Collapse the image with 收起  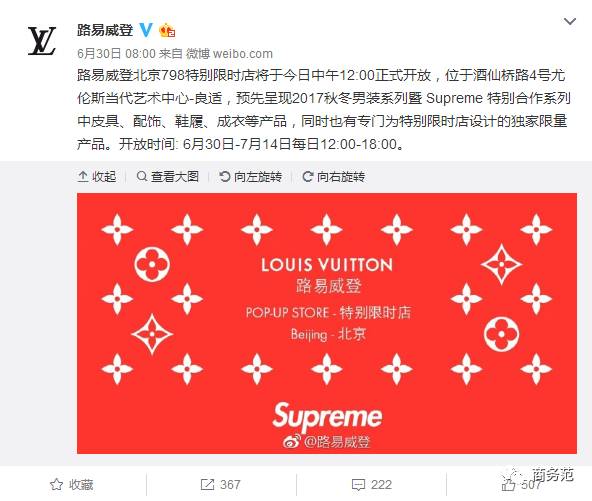tap(97, 176)
